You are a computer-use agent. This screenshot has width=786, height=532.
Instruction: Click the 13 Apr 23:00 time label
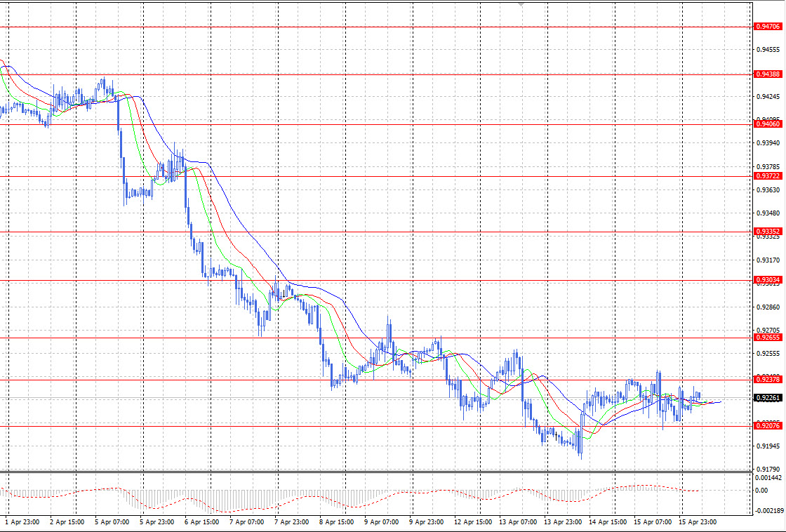pos(563,522)
